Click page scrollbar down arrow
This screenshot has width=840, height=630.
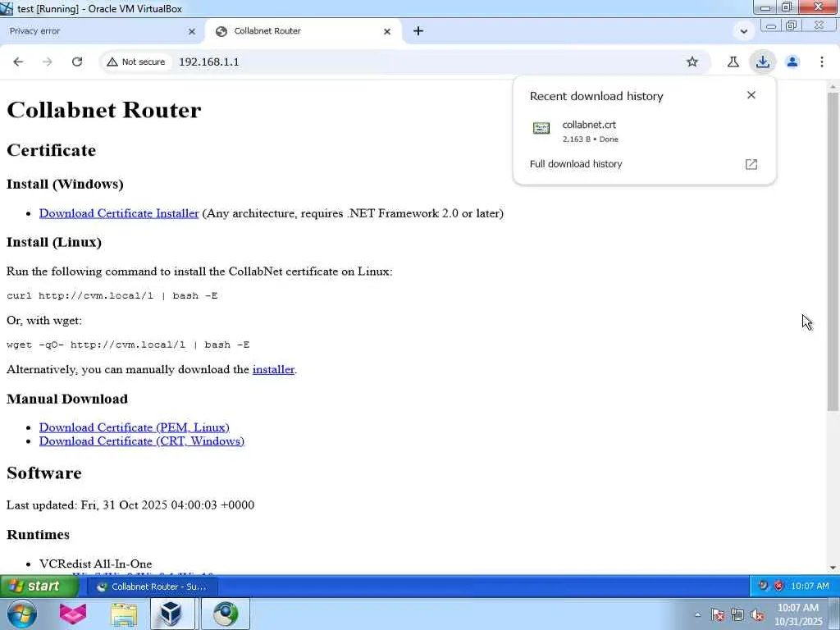(833, 568)
